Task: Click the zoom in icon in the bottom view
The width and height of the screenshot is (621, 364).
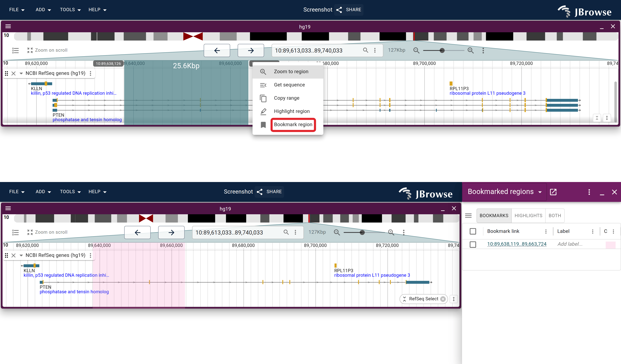Action: [x=391, y=232]
